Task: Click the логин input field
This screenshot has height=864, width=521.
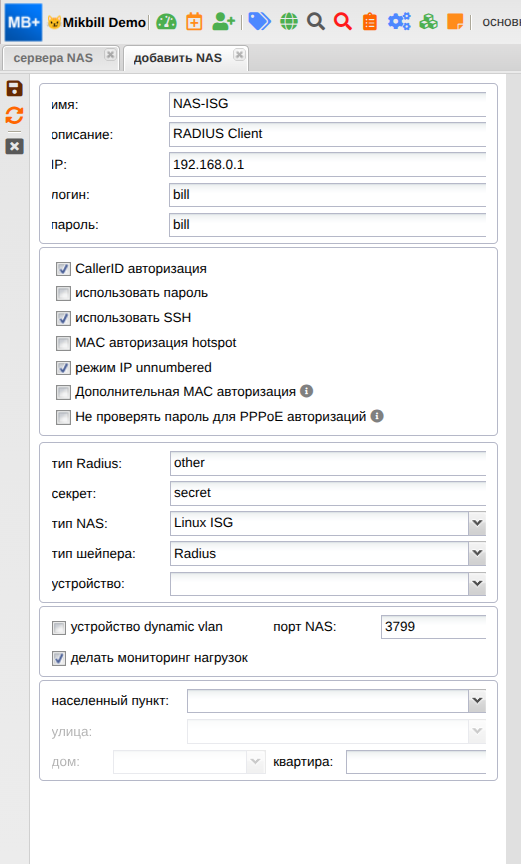Action: click(x=328, y=195)
